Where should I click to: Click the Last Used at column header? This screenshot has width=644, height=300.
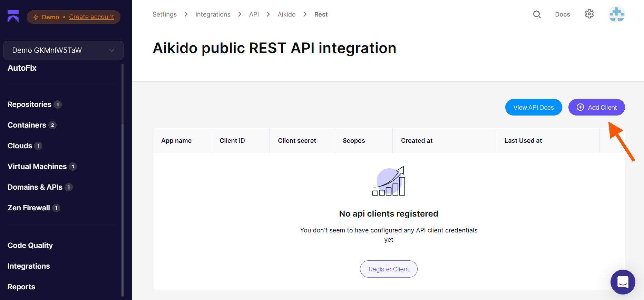click(523, 141)
